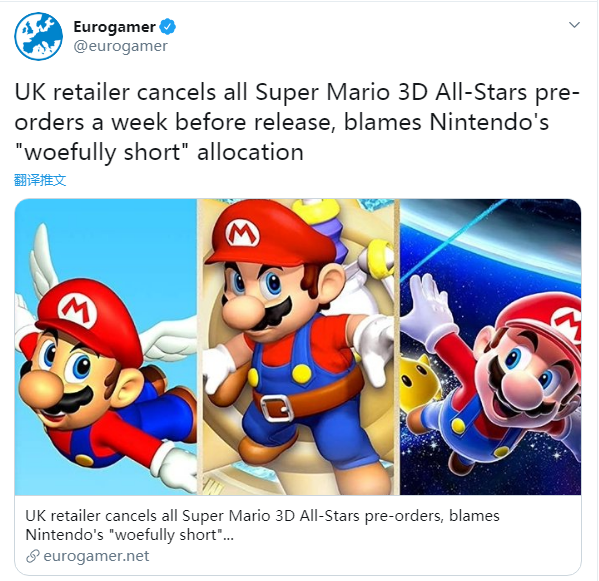This screenshot has height=581, width=599.
Task: Open the eurogamer.net domain link
Action: [96, 556]
